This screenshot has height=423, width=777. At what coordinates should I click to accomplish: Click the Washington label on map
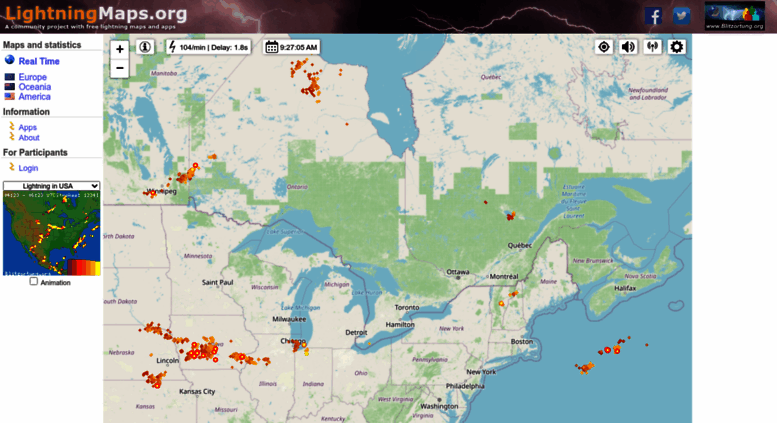click(x=439, y=406)
